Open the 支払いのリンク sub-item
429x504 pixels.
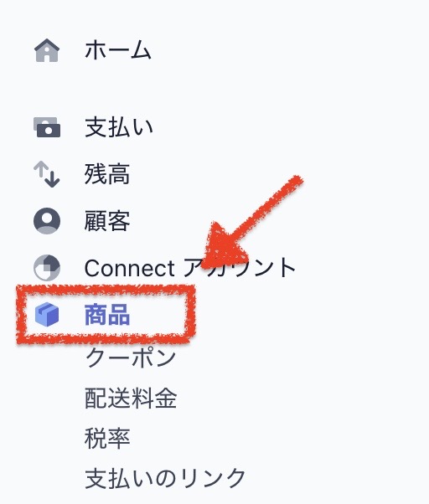tap(165, 478)
